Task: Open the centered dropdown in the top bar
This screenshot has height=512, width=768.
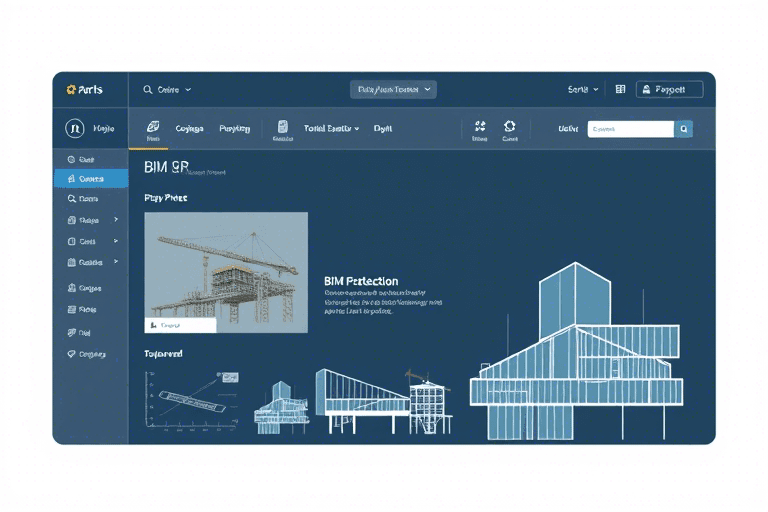Action: click(393, 89)
